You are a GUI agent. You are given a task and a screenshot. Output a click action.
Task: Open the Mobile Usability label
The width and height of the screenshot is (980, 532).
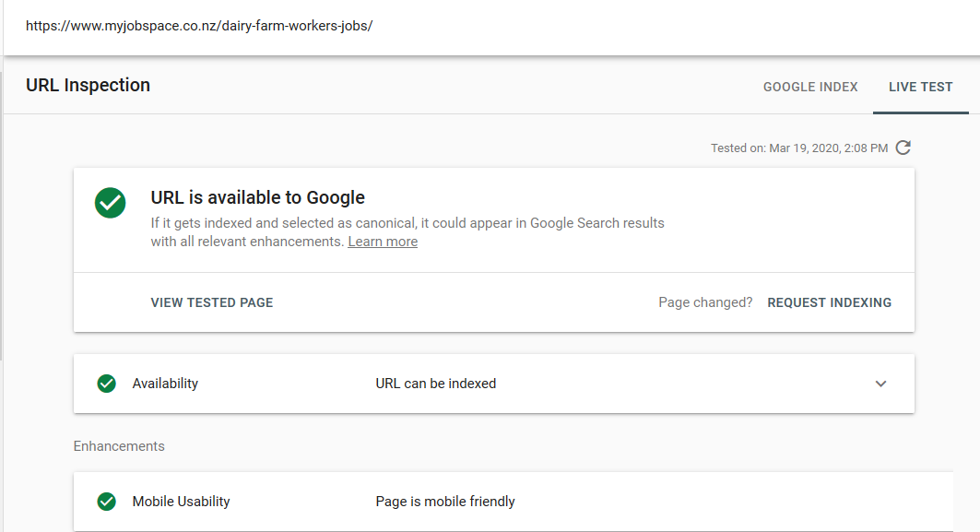point(181,502)
